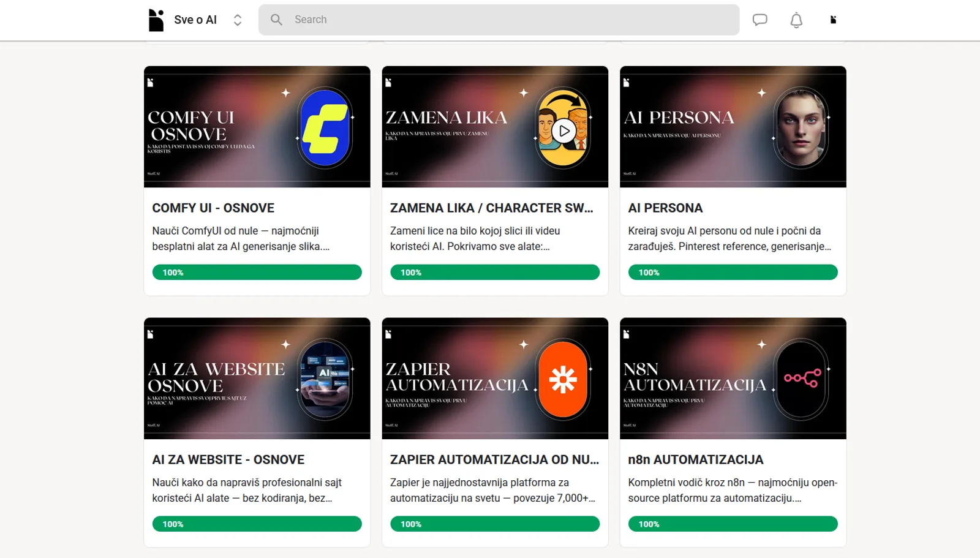This screenshot has width=980, height=558.
Task: Open the n8n AUTOMATIZACIJA title
Action: (x=696, y=460)
